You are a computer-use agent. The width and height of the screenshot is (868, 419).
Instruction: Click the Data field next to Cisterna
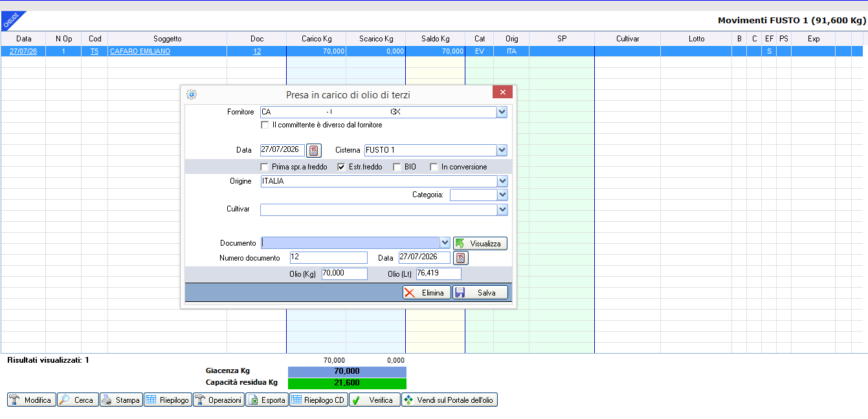click(x=282, y=150)
